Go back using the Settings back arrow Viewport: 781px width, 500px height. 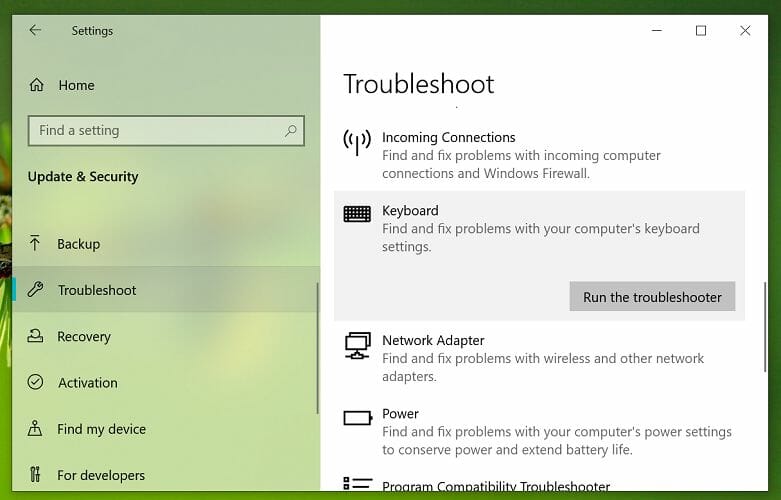point(35,30)
